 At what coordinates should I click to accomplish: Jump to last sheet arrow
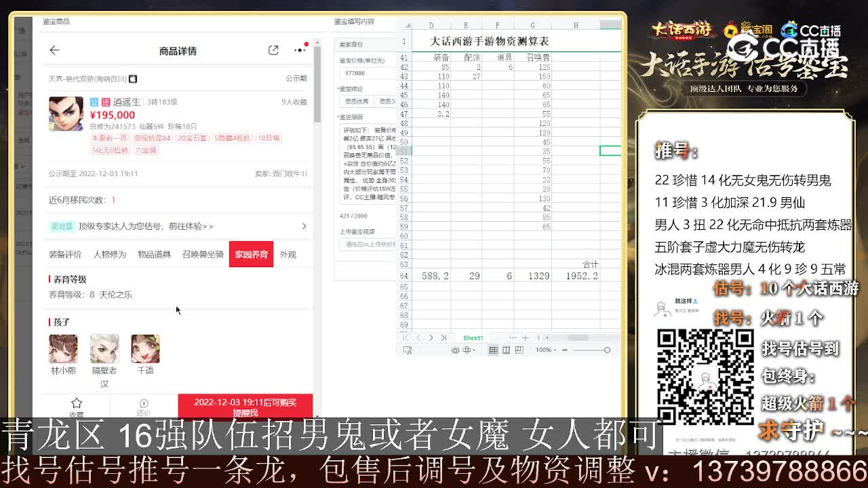[443, 338]
